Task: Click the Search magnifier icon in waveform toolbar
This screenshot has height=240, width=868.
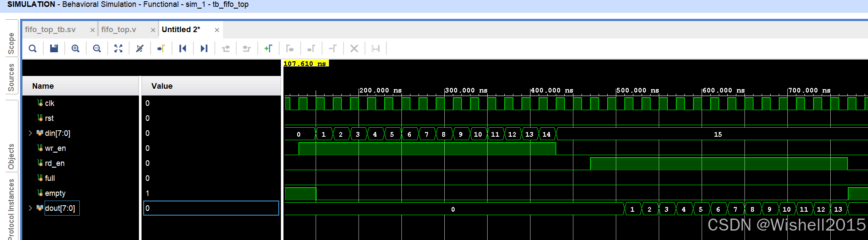Action: pos(33,48)
